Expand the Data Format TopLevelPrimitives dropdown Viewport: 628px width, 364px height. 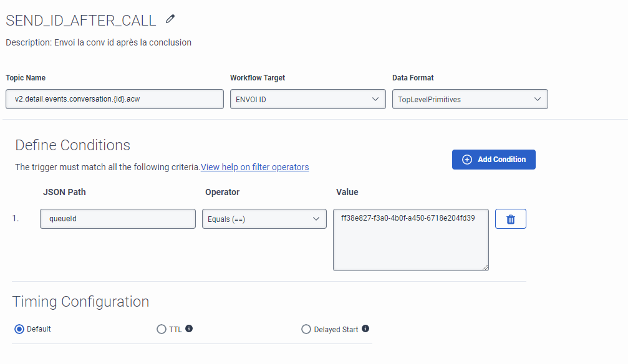coord(470,99)
